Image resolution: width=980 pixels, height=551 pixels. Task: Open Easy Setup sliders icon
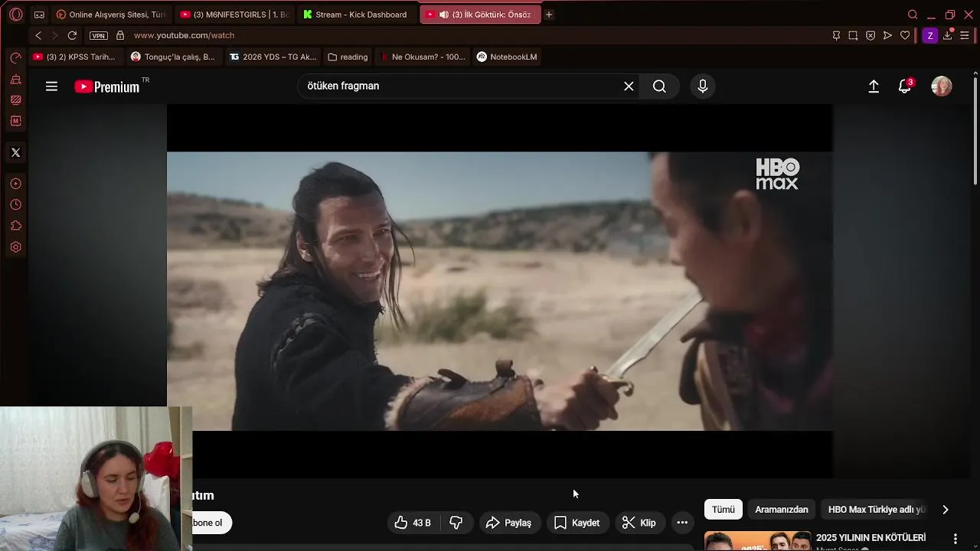pos(965,35)
